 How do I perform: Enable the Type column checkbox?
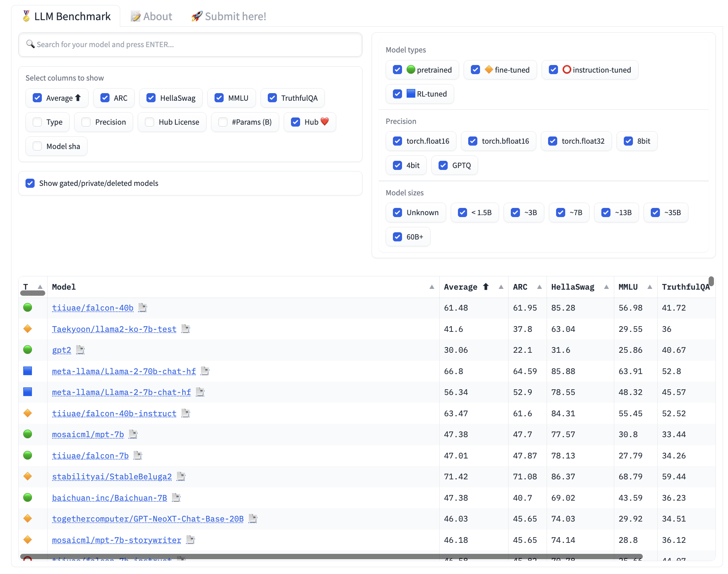[37, 122]
